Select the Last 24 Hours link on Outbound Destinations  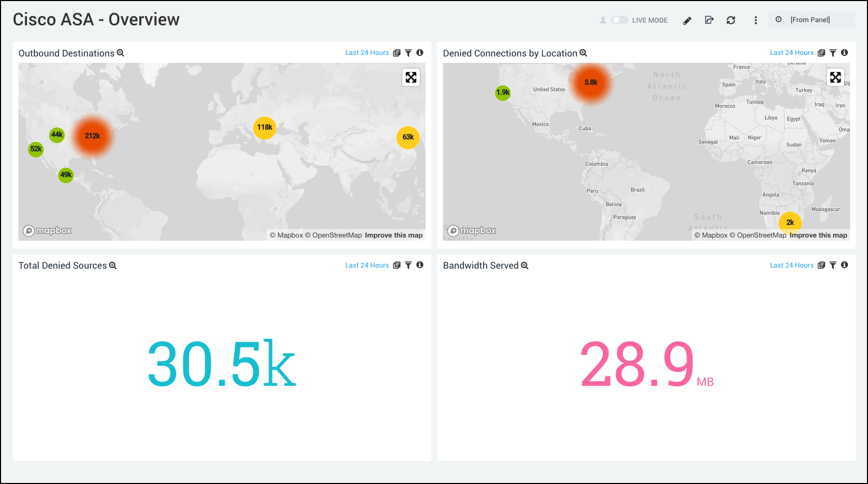click(367, 53)
